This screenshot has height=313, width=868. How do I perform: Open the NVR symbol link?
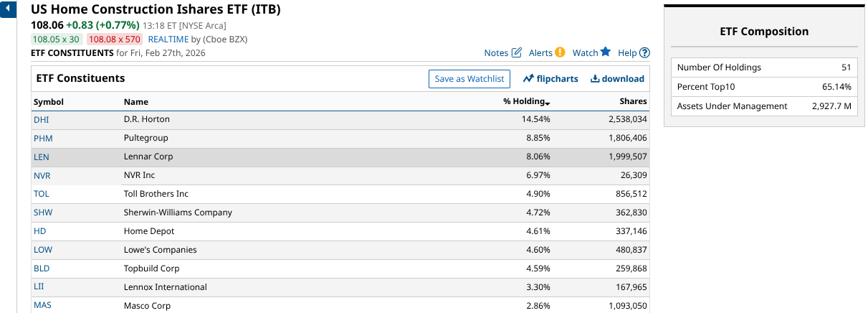42,175
